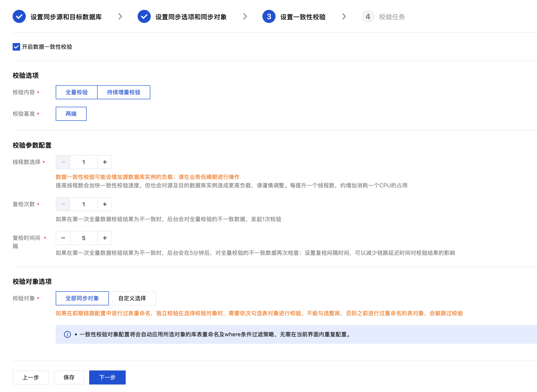The width and height of the screenshot is (537, 392).
Task: Increase 复检次数 with plus button
Action: click(x=105, y=204)
